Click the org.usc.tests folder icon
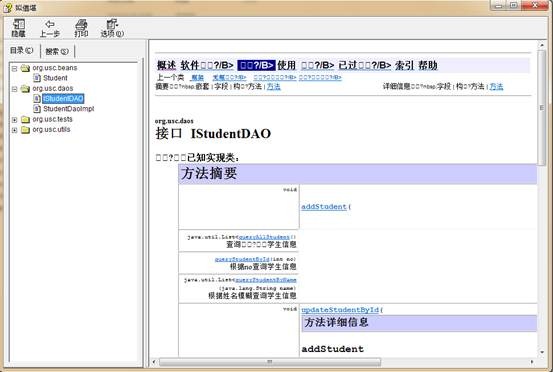 (25, 120)
